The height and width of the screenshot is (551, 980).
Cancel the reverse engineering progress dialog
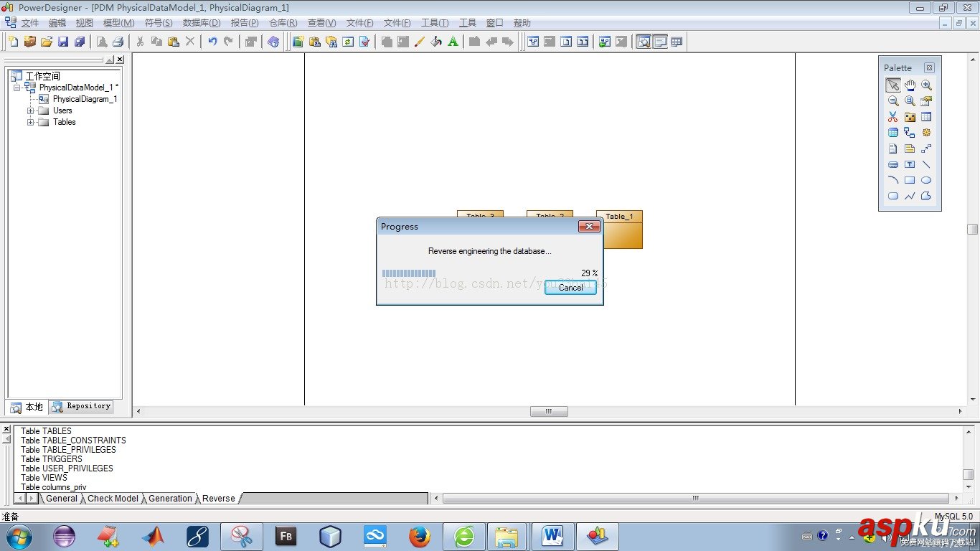570,288
